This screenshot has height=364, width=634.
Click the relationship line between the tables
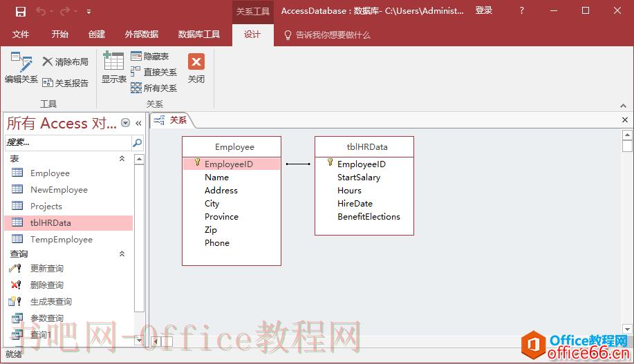pos(298,164)
